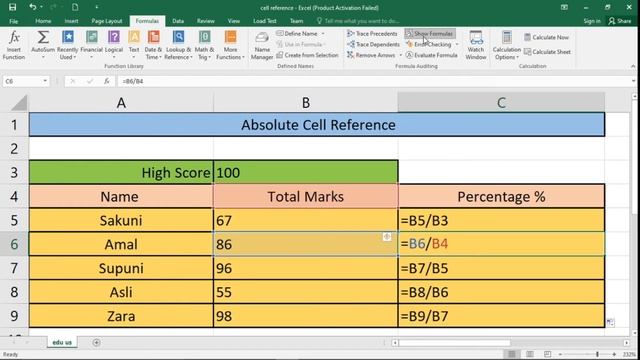Click the fx button beside formula bar
640x360 pixels.
click(x=107, y=81)
